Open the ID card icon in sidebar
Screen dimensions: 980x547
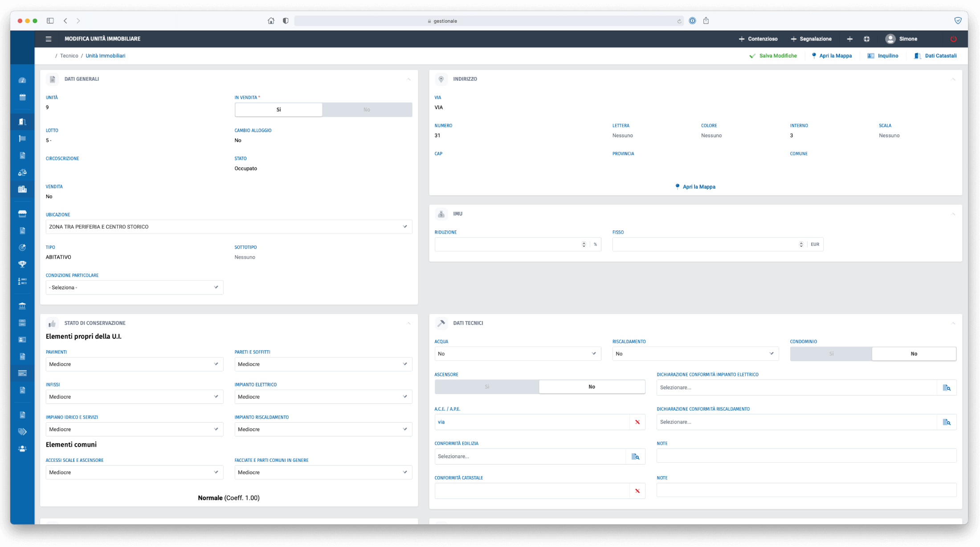tap(22, 340)
